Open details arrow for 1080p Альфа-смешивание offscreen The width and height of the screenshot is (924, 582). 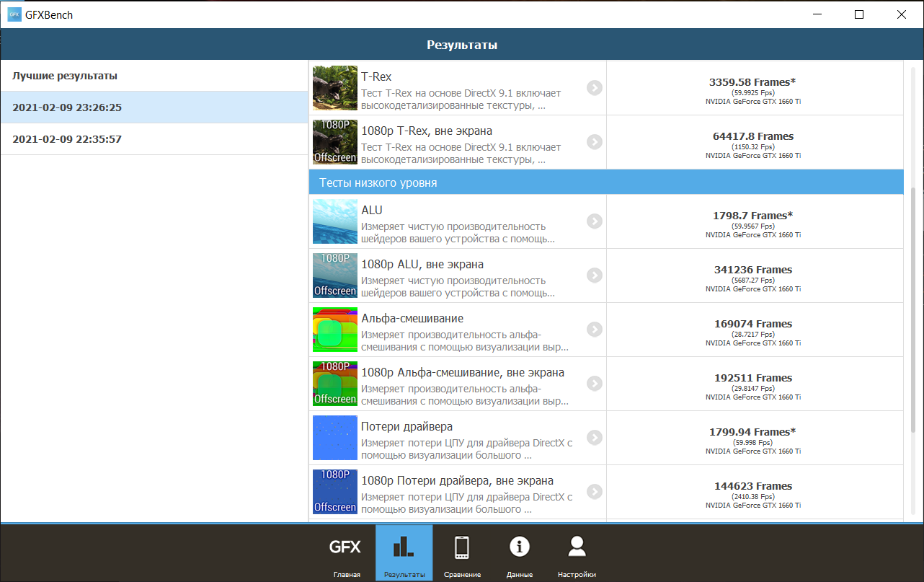594,384
